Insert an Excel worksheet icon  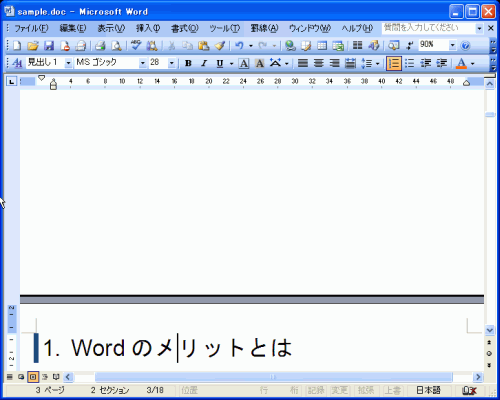338,45
